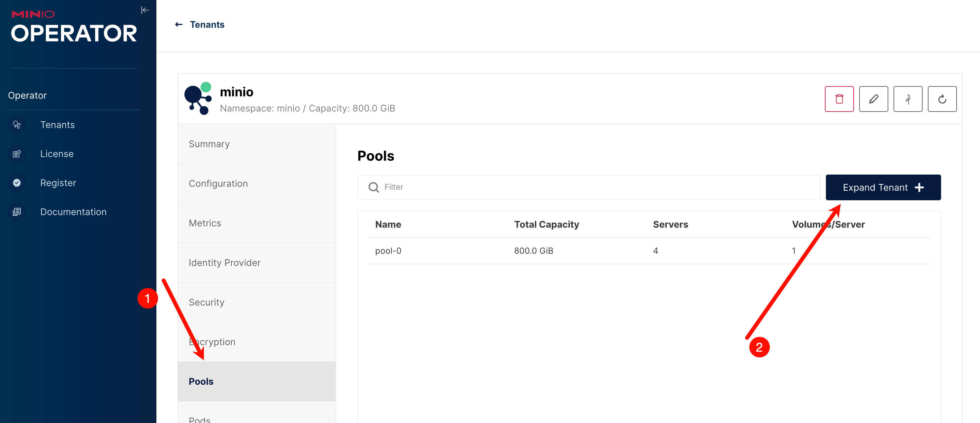Open the Summary tab

click(209, 144)
